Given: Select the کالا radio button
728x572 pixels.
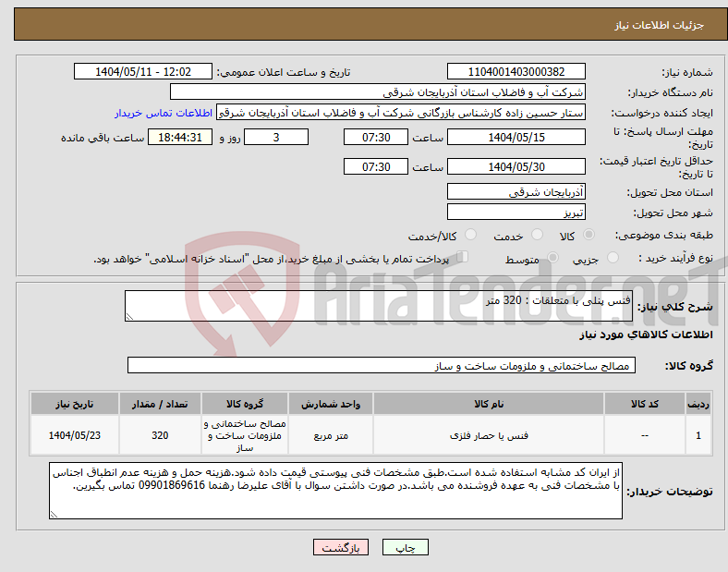Looking at the screenshot, I should click(x=588, y=235).
